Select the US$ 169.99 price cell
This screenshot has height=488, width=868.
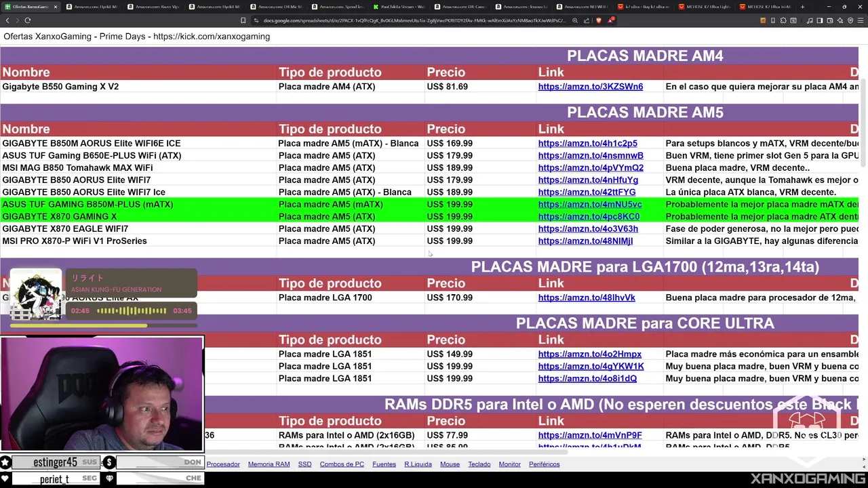pyautogui.click(x=480, y=144)
